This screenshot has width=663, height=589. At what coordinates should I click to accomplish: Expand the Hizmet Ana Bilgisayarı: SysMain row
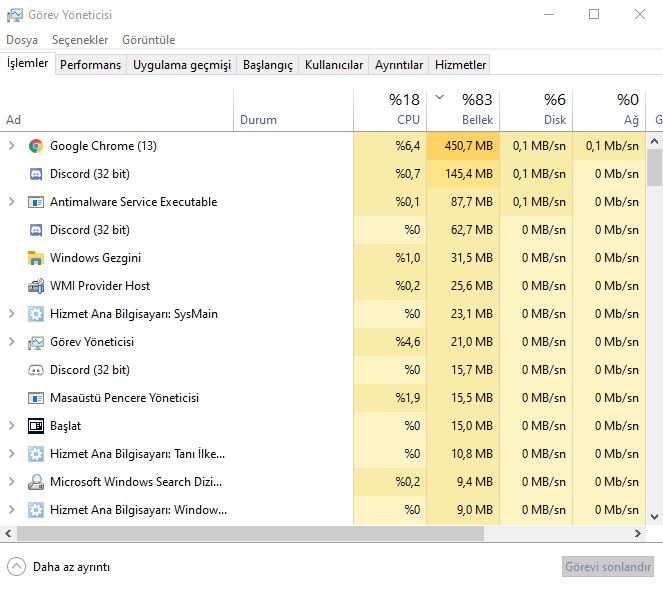pyautogui.click(x=12, y=314)
